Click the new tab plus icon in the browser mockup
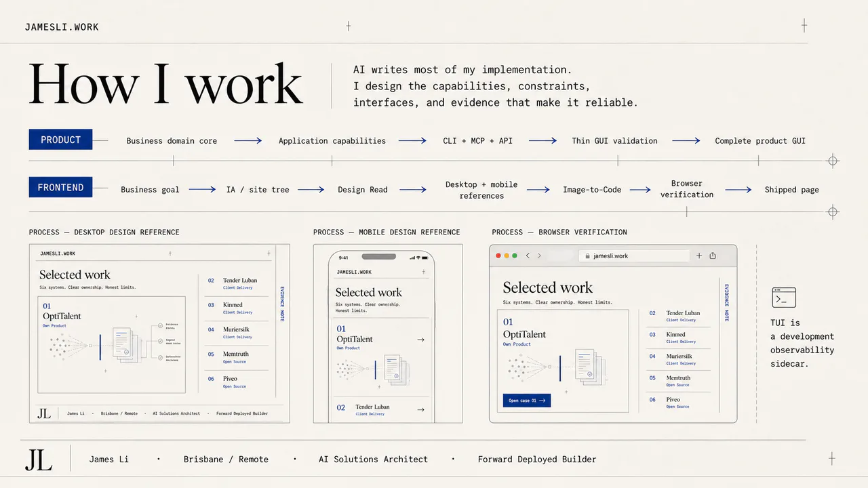This screenshot has width=868, height=488. (699, 256)
